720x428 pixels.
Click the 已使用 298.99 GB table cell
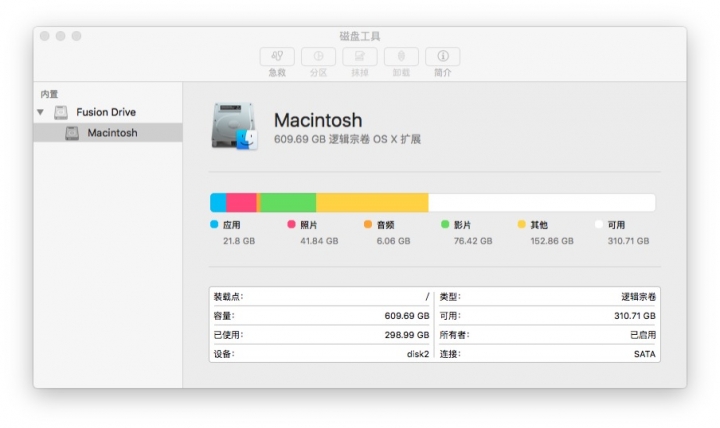tap(321, 335)
